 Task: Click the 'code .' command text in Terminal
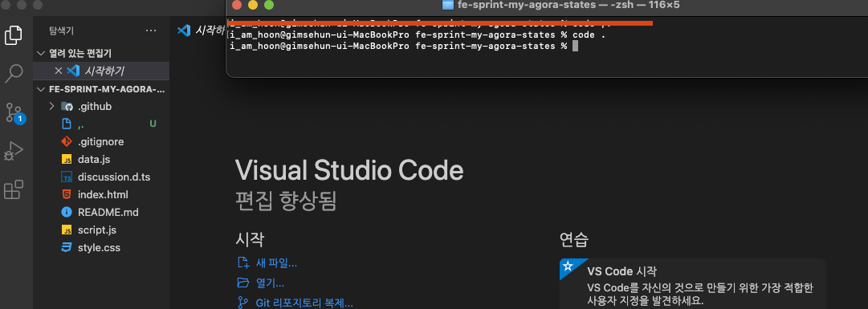pyautogui.click(x=589, y=35)
